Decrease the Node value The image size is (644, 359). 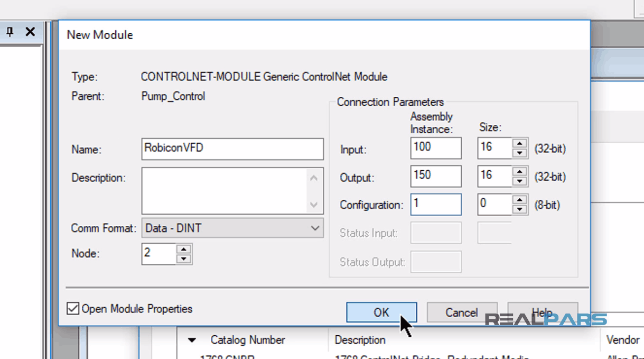pos(184,257)
